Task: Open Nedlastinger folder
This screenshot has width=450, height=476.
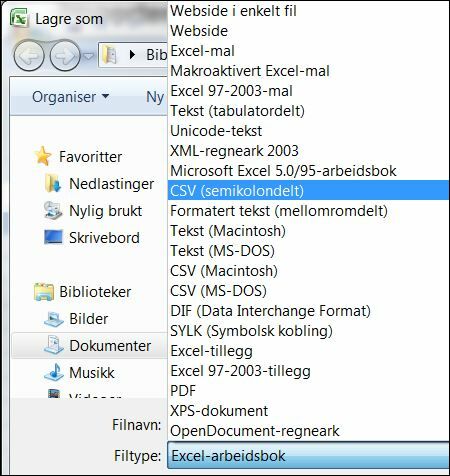Action: coord(111,184)
